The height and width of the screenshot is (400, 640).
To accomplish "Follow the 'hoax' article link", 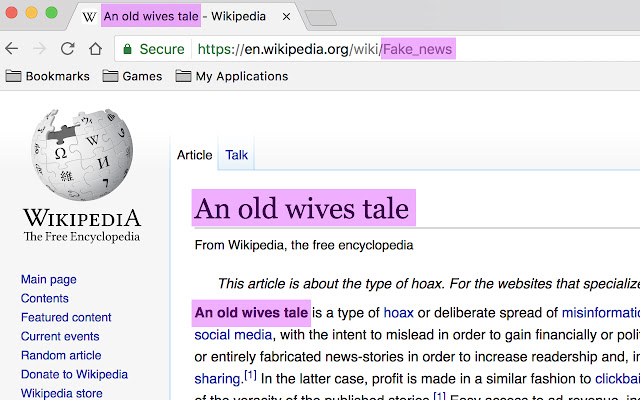I will [x=398, y=313].
